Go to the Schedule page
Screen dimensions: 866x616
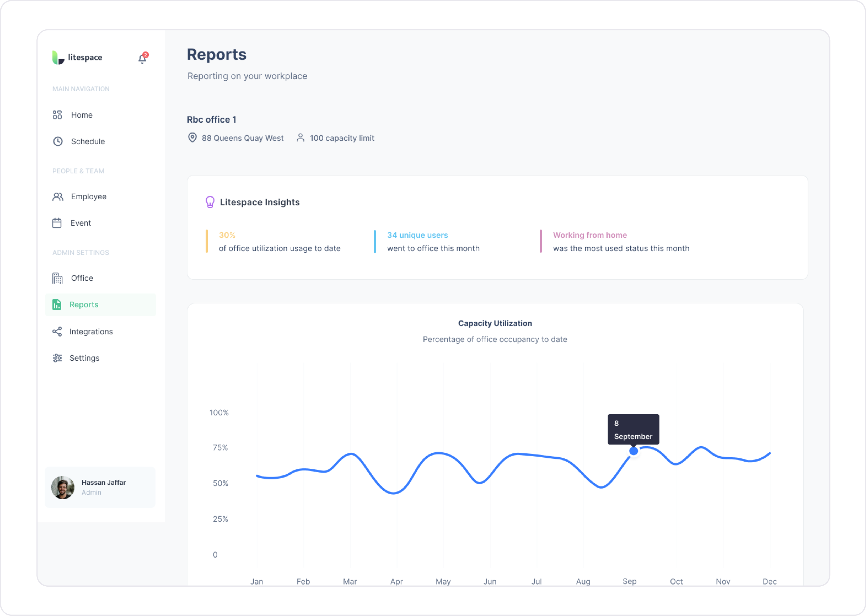(x=88, y=142)
